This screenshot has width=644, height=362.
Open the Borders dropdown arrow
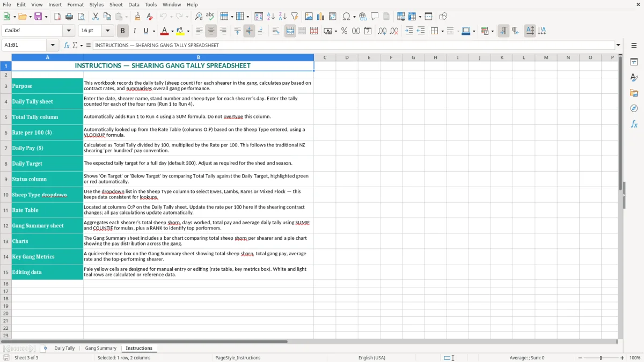[442, 31]
